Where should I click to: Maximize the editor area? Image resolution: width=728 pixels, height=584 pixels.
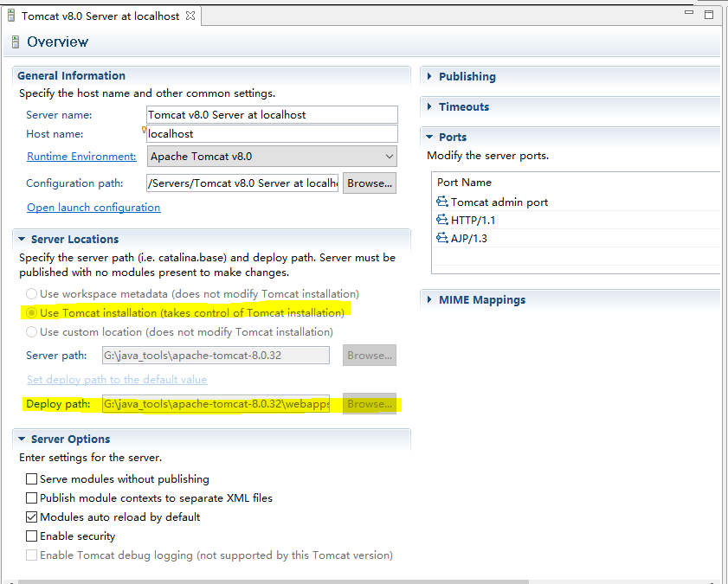[709, 15]
